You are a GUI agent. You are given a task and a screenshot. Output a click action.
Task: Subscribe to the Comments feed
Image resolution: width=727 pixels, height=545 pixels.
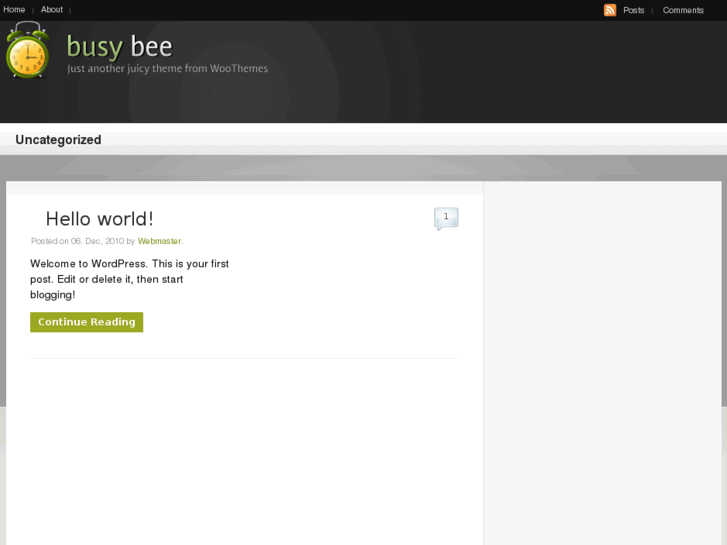pos(682,10)
